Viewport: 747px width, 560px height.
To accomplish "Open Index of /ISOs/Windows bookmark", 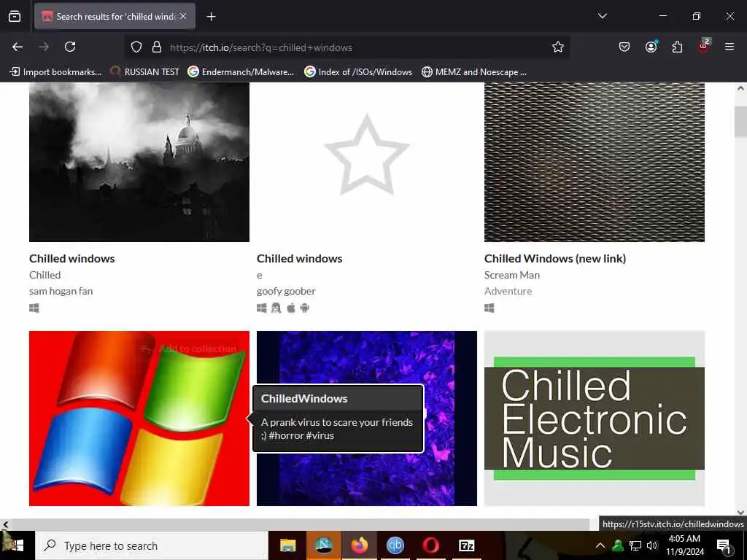I will click(x=358, y=72).
